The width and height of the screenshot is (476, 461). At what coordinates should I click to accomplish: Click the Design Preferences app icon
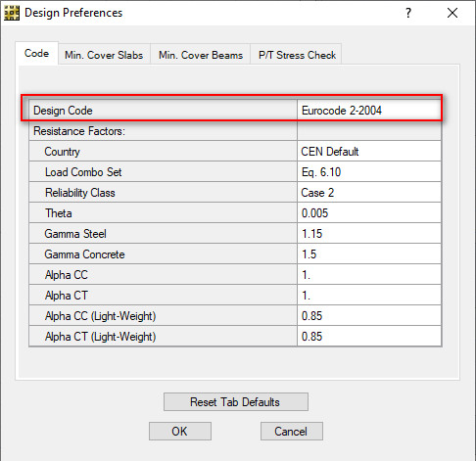pos(12,13)
